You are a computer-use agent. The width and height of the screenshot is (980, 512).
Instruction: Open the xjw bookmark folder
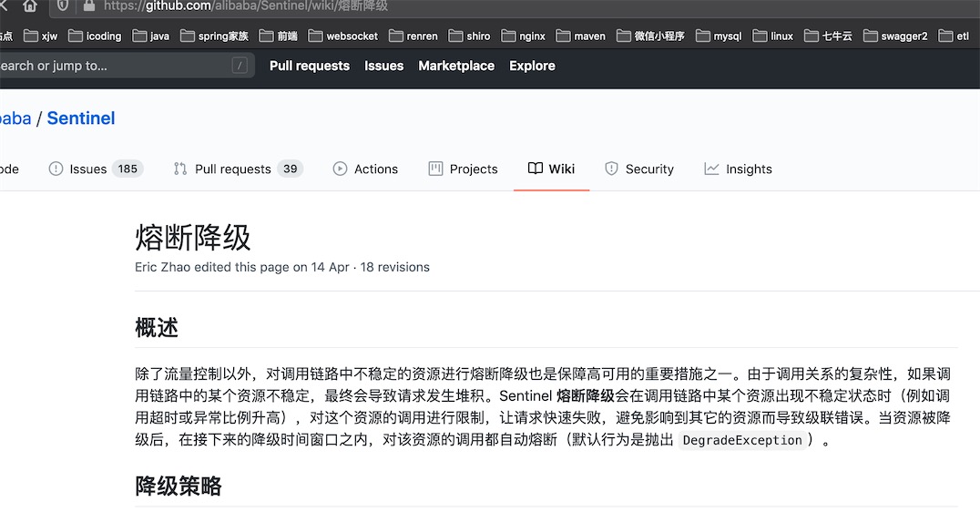41,36
